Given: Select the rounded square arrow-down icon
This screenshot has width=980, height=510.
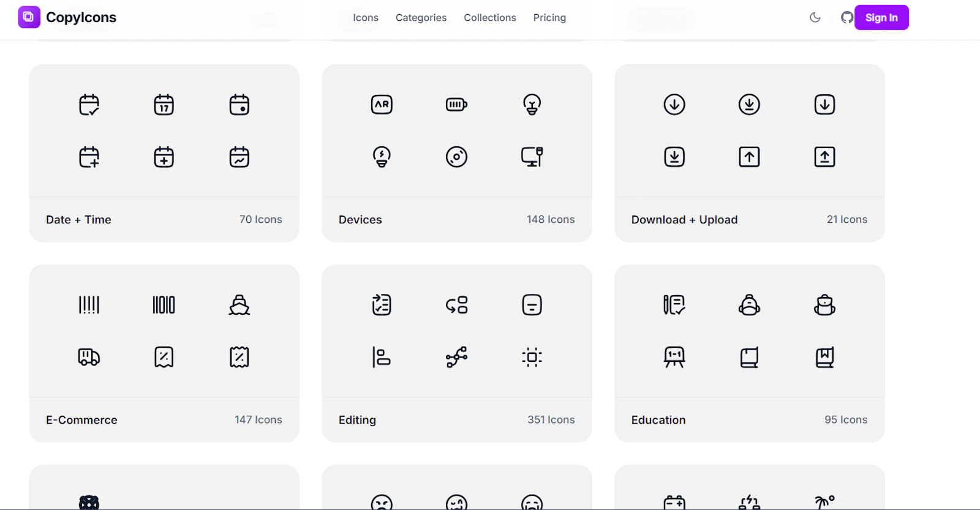Looking at the screenshot, I should (x=825, y=105).
